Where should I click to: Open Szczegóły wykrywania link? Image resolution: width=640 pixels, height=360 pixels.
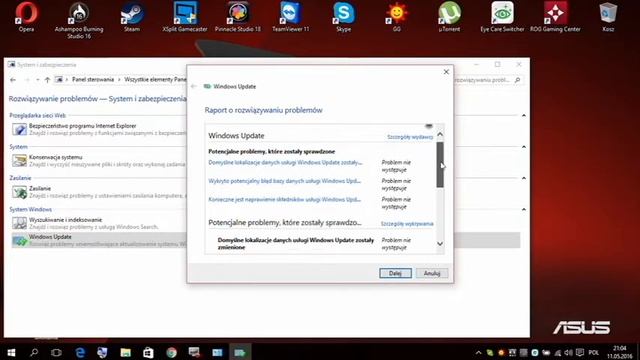(x=407, y=224)
